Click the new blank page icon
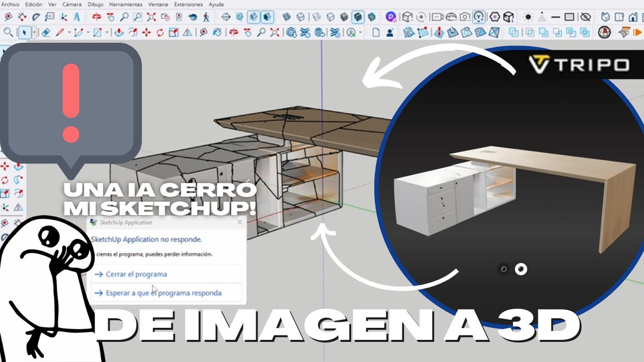This screenshot has width=644, height=362. [376, 33]
